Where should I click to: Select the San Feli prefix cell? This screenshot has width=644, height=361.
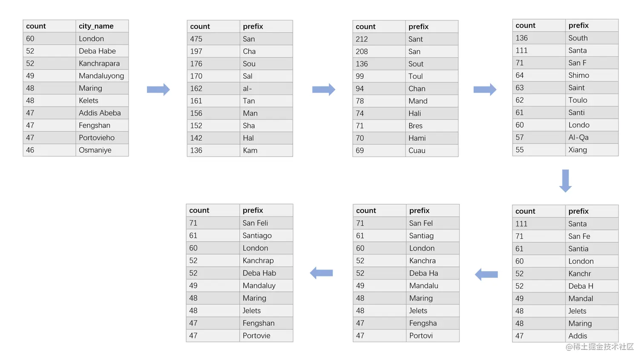click(x=266, y=223)
